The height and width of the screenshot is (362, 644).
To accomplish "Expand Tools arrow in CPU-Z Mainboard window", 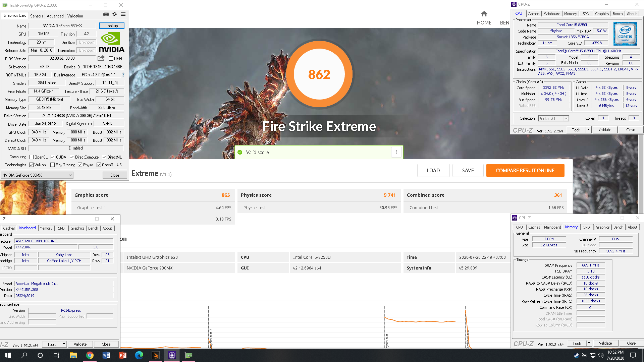I will click(x=64, y=344).
